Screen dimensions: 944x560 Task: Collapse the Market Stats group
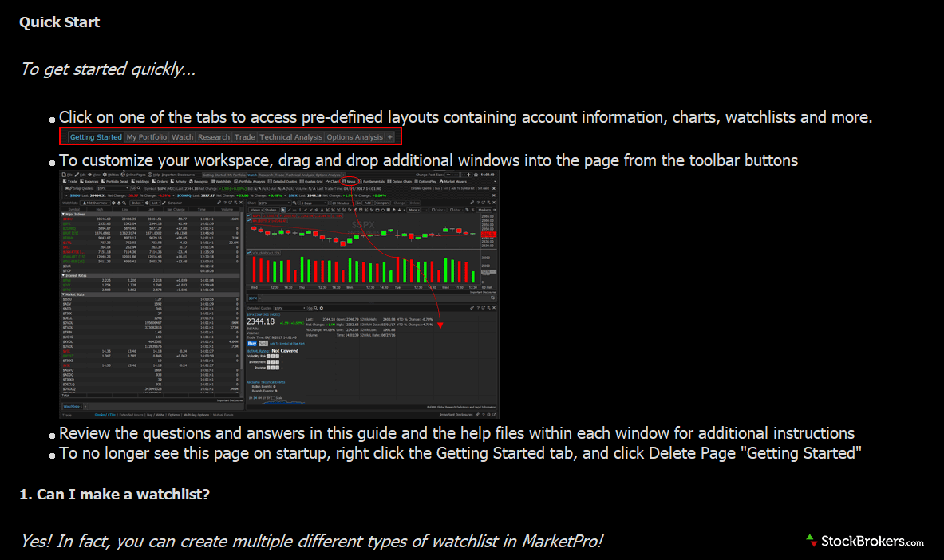63,294
